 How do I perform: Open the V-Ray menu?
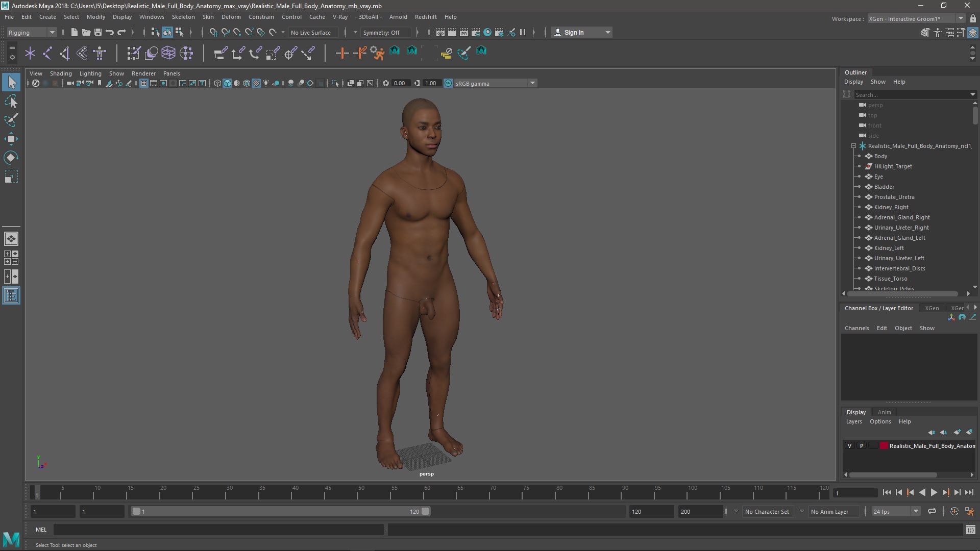[340, 17]
